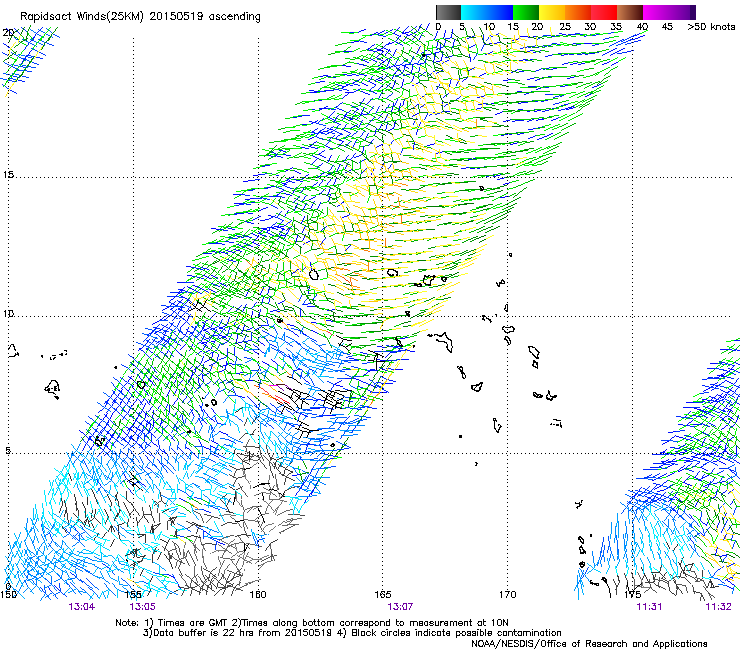Click the '155' longitude axis label
Screen dimensions: 740x650
point(133,594)
